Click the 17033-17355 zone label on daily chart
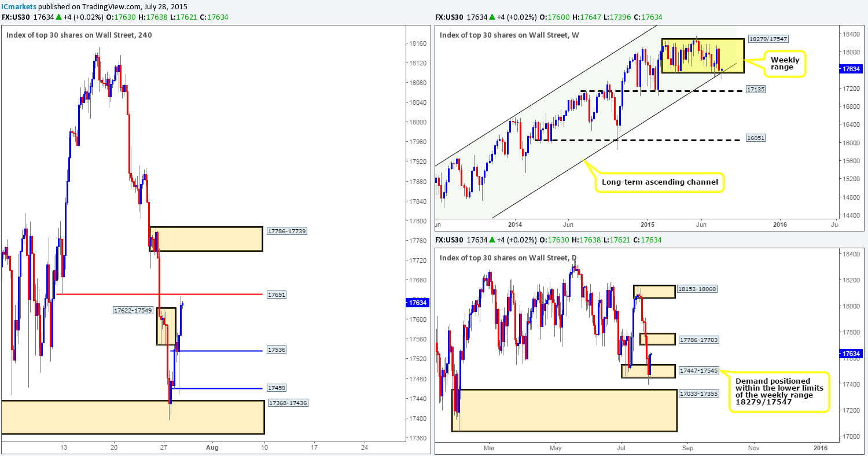 (x=698, y=393)
